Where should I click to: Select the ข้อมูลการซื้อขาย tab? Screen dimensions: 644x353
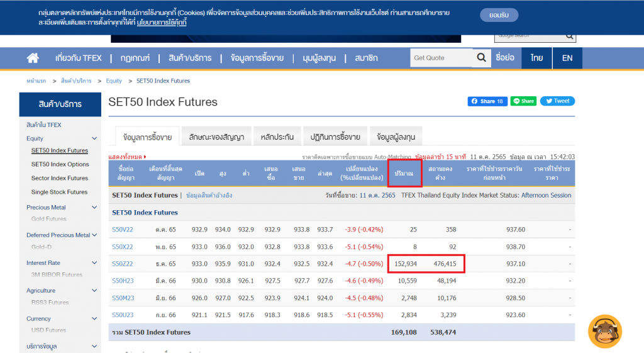[x=147, y=137]
